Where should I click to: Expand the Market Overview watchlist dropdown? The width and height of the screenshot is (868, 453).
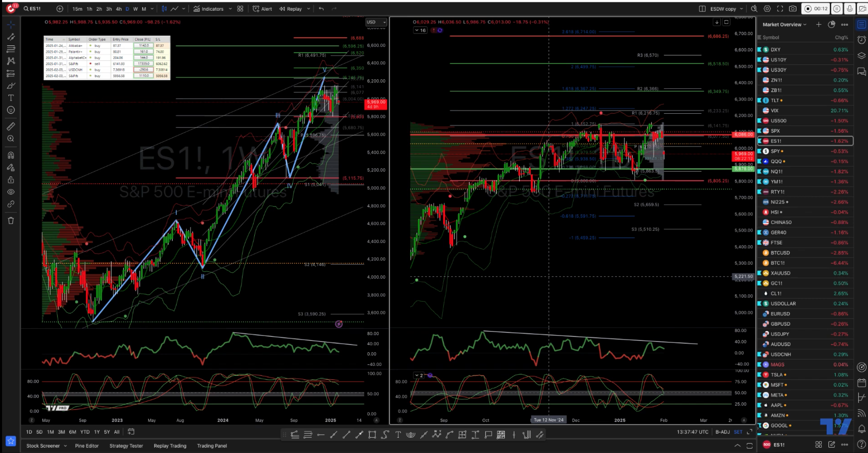(x=784, y=24)
